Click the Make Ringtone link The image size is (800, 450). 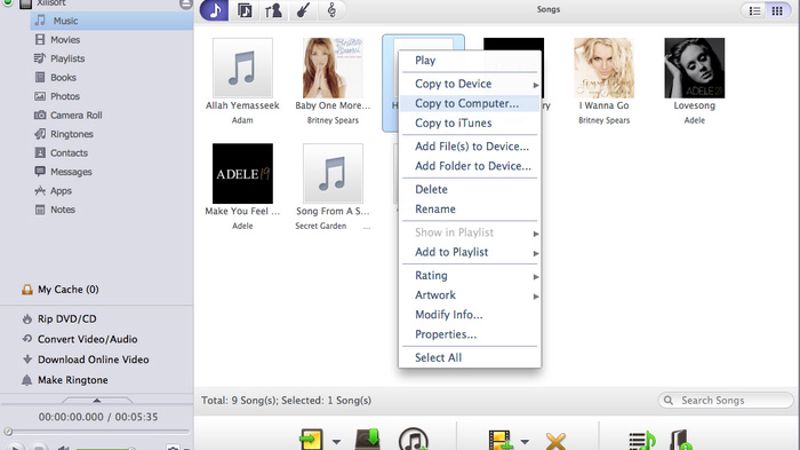click(x=73, y=380)
